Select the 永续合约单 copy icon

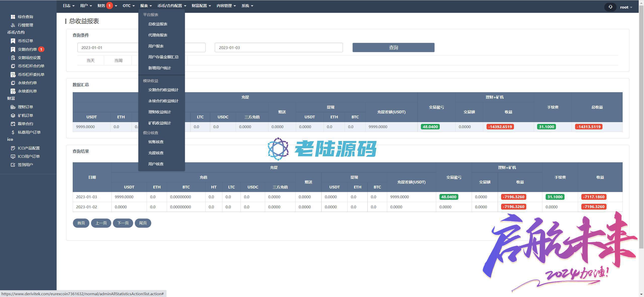click(13, 83)
